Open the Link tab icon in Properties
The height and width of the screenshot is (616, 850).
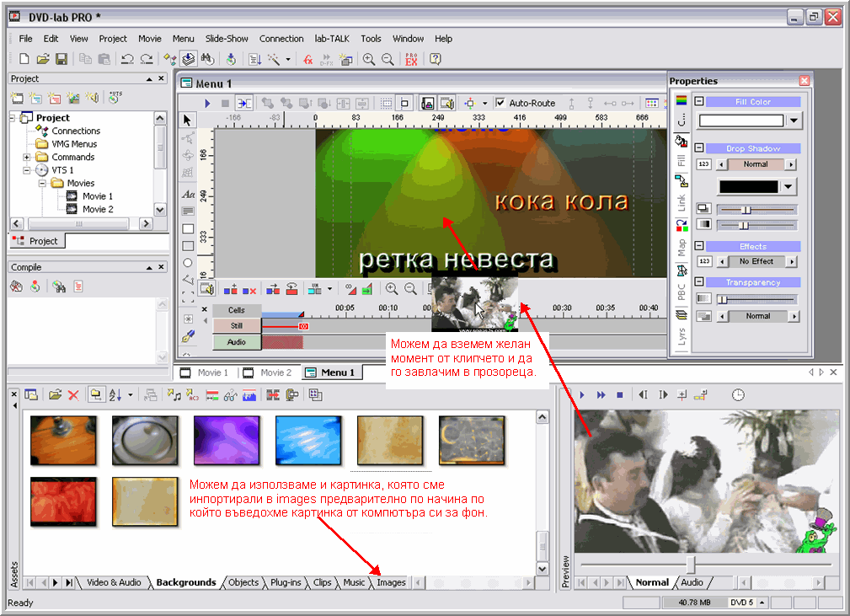point(682,180)
